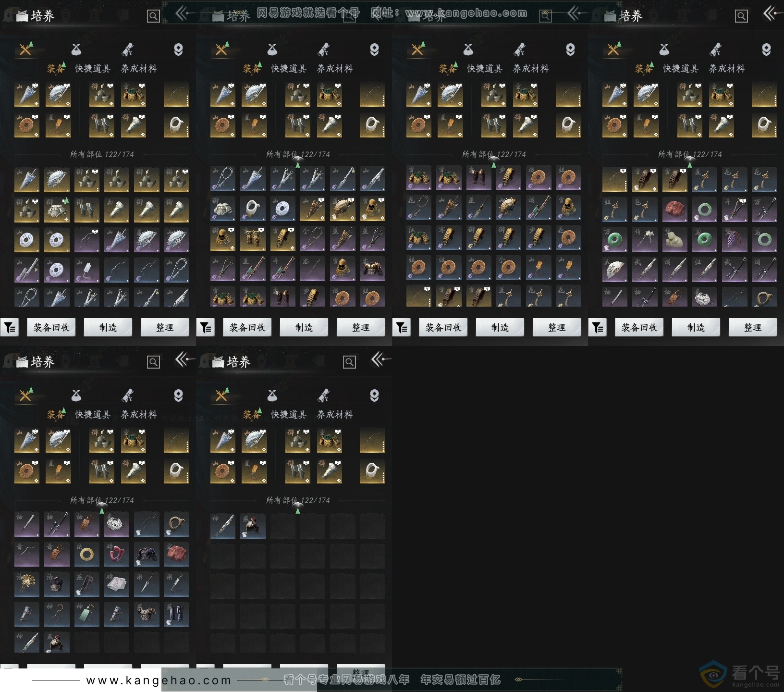Select scroll category icon in top-left panel
The height and width of the screenshot is (692, 784).
click(x=127, y=49)
